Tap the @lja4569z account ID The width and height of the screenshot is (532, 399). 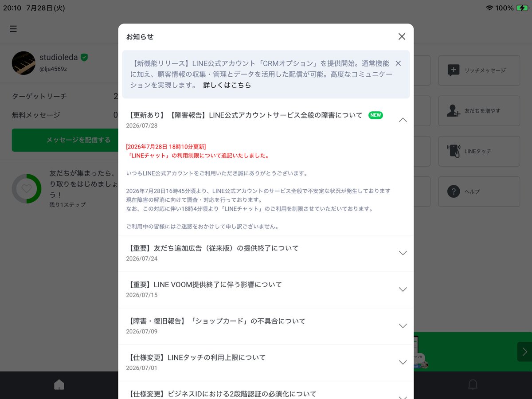[x=53, y=69]
